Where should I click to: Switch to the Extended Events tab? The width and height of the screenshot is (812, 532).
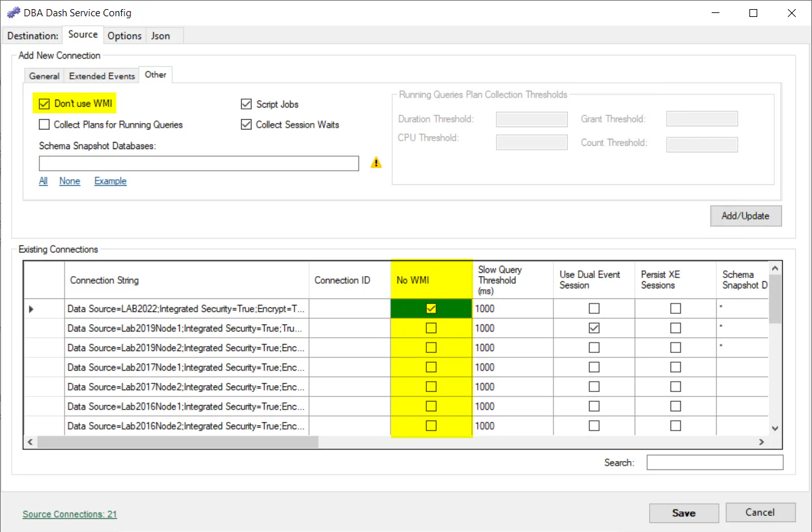[x=101, y=76]
